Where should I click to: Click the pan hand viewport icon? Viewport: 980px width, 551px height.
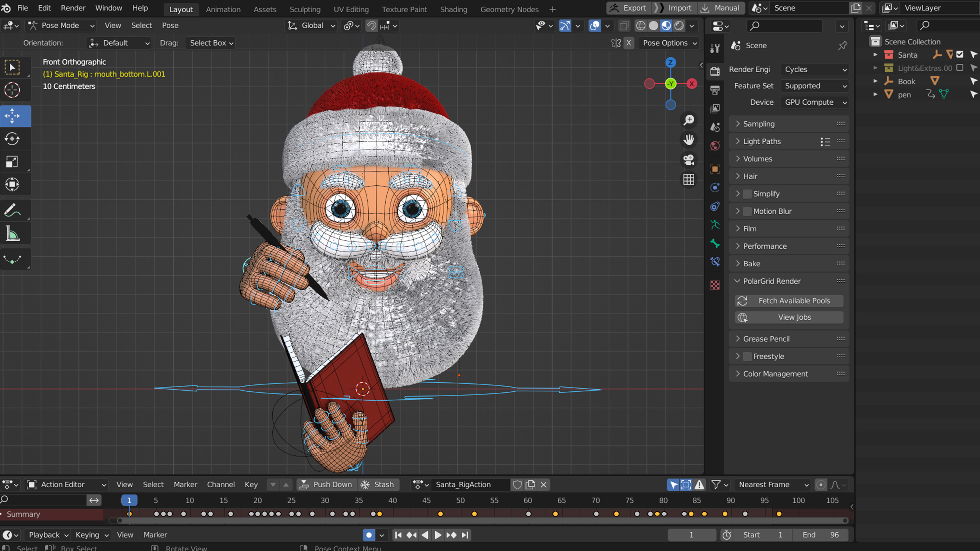click(689, 140)
